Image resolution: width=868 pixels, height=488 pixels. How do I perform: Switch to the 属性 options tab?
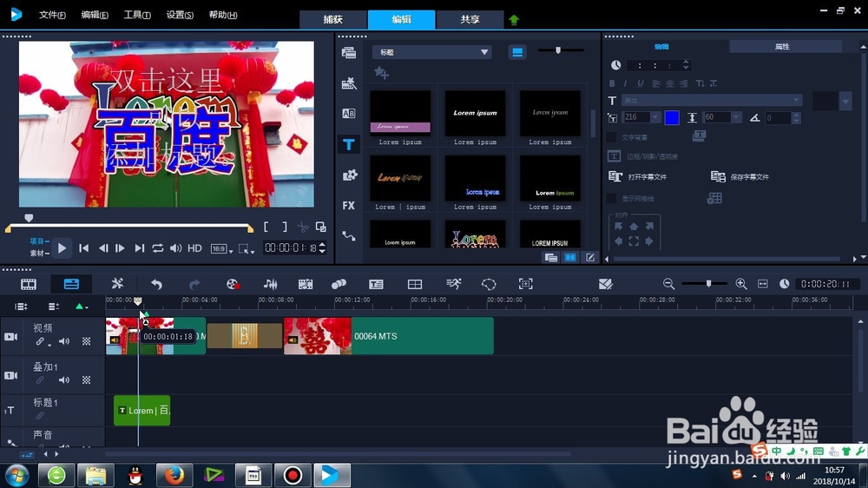pos(782,47)
